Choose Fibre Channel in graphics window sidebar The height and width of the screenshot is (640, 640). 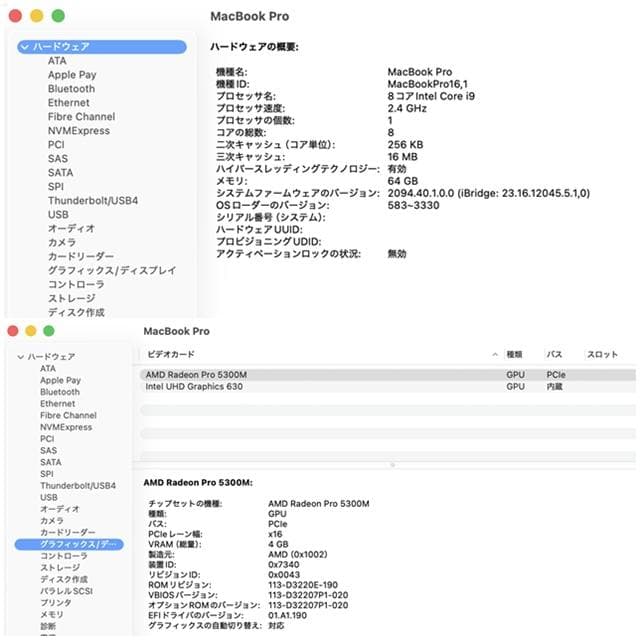pos(68,415)
